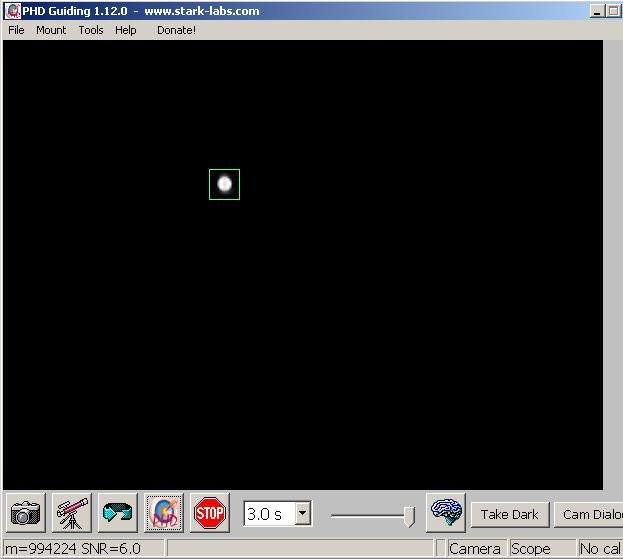Open the File menu
The width and height of the screenshot is (623, 559).
(x=16, y=30)
